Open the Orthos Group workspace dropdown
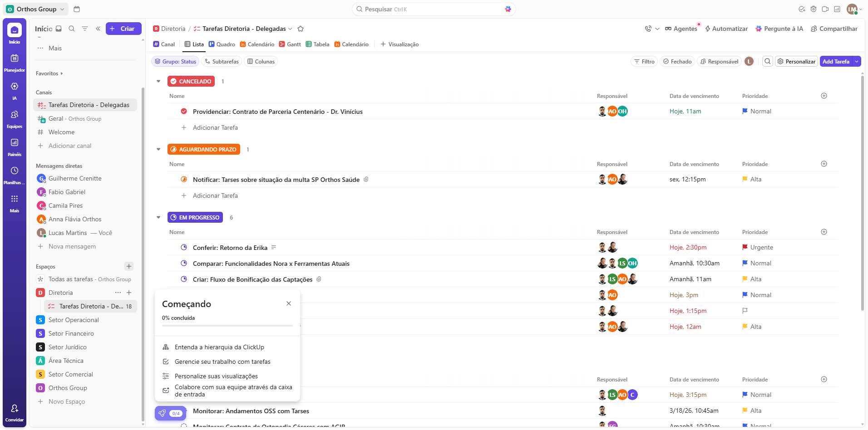The height and width of the screenshot is (430, 868). click(37, 9)
